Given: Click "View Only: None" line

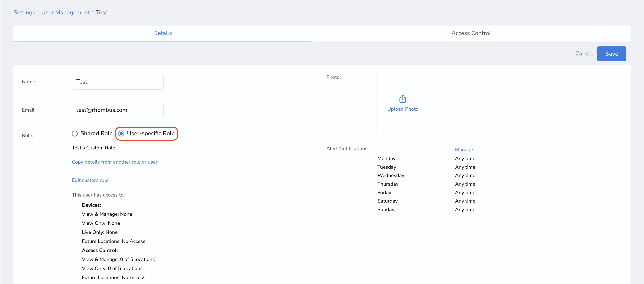Looking at the screenshot, I should 101,223.
